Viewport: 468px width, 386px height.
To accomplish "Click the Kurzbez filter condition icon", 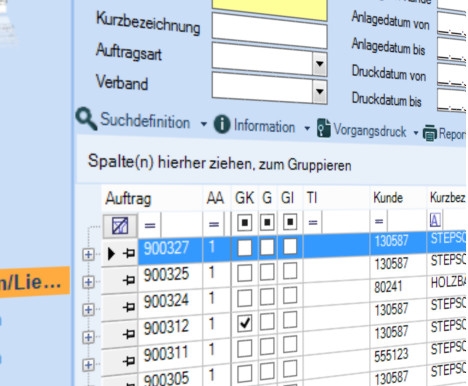I will (435, 220).
